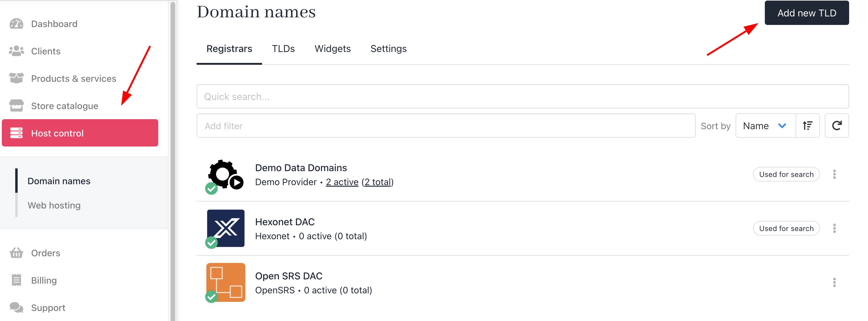868x321 pixels.
Task: Open Hexonet DAC three-dot menu
Action: pyautogui.click(x=834, y=229)
